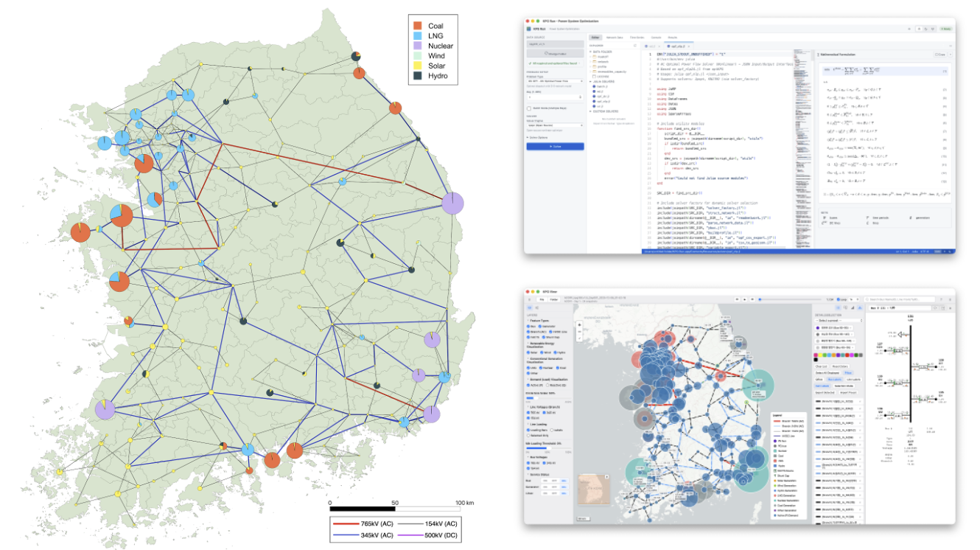Click the Copy icon in Mathematical Formulation panel
The height and width of the screenshot is (550, 980).
point(938,55)
